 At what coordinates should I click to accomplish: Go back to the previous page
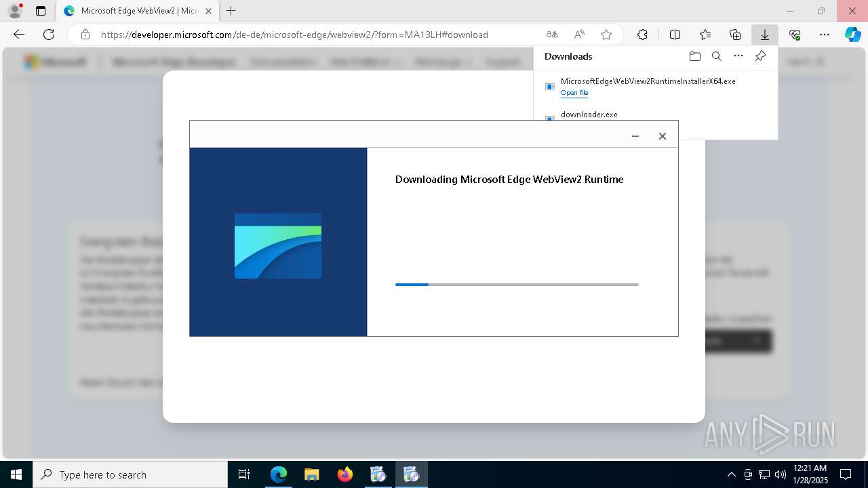click(x=19, y=35)
